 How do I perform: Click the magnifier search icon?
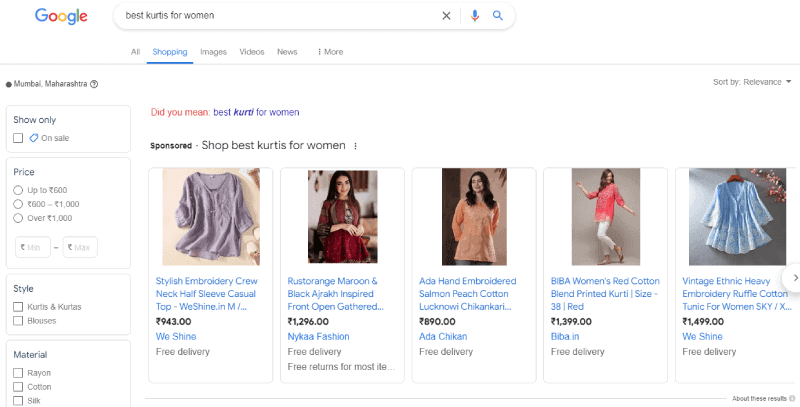click(497, 15)
